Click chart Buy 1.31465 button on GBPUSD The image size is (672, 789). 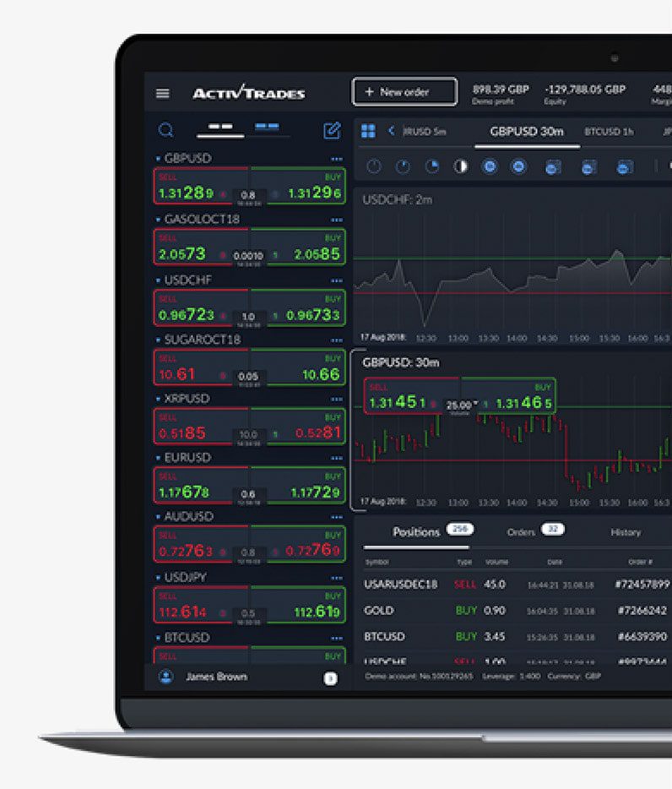tap(508, 396)
